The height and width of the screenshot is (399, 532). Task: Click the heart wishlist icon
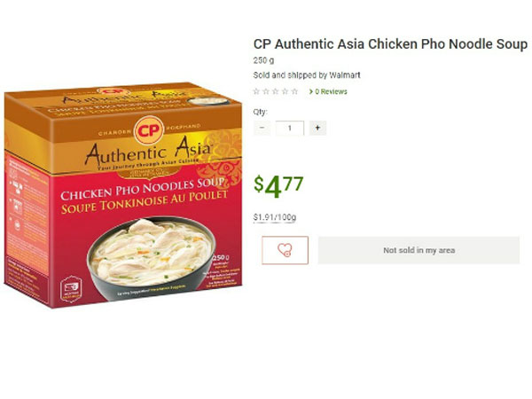[x=285, y=250]
